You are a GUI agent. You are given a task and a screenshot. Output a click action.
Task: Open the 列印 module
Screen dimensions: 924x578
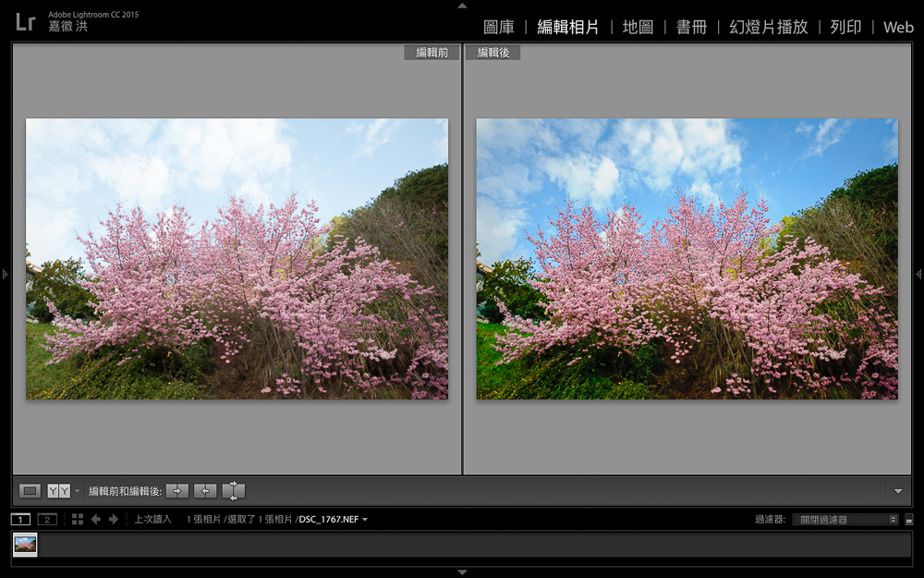pos(845,27)
